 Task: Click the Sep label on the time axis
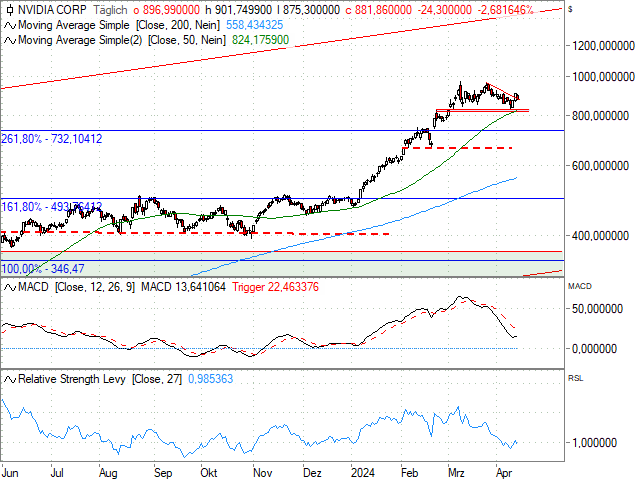point(163,473)
